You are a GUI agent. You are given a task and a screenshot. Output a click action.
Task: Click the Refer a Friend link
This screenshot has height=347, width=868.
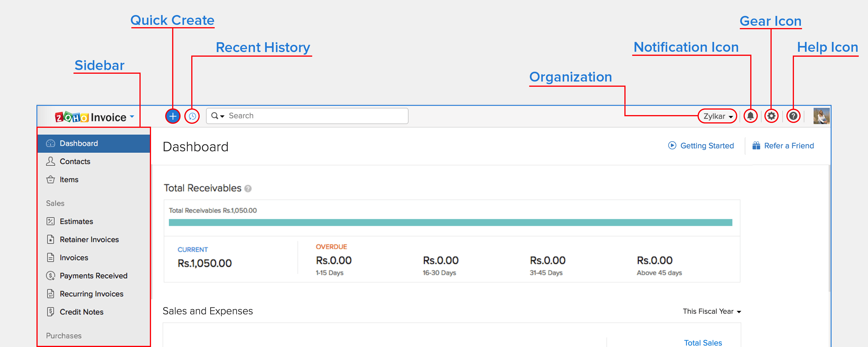tap(789, 146)
